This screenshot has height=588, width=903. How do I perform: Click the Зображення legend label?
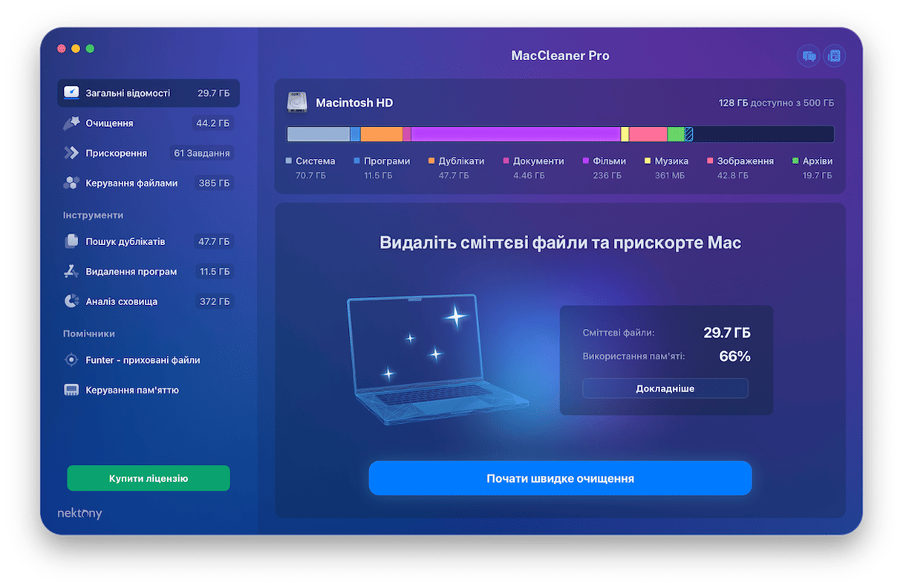click(x=746, y=161)
